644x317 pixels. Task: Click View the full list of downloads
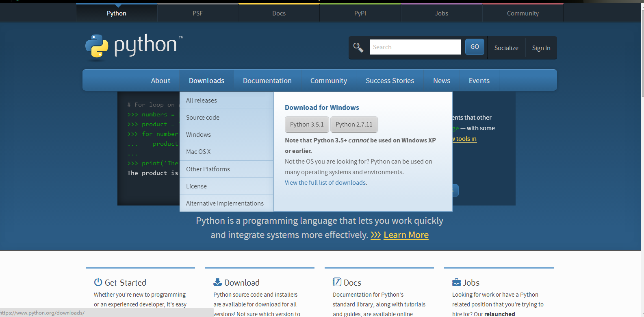(x=325, y=182)
